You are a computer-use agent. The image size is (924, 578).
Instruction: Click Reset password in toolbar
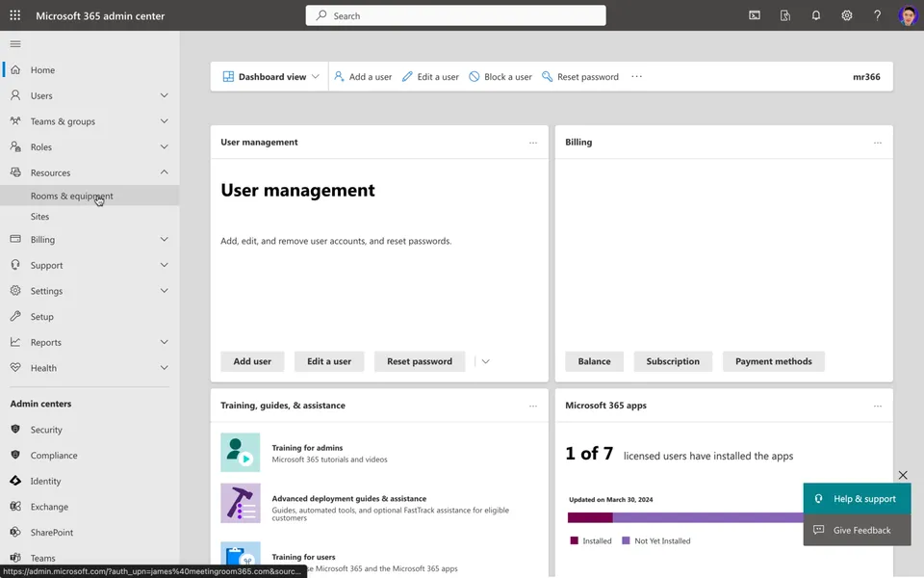point(580,77)
